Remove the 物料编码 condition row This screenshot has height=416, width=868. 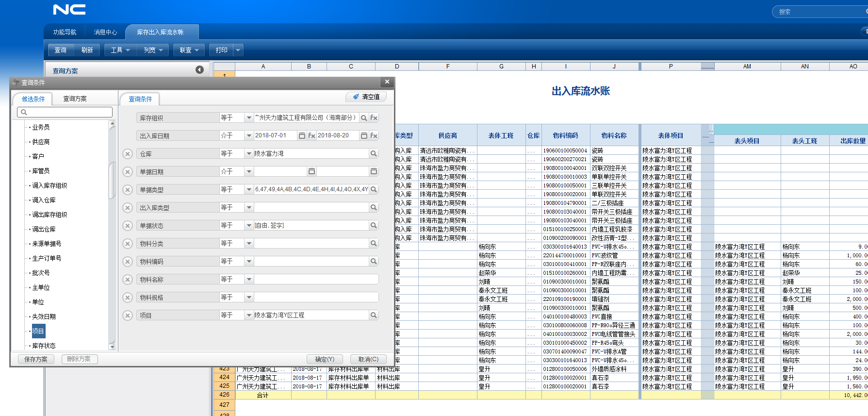(x=128, y=262)
